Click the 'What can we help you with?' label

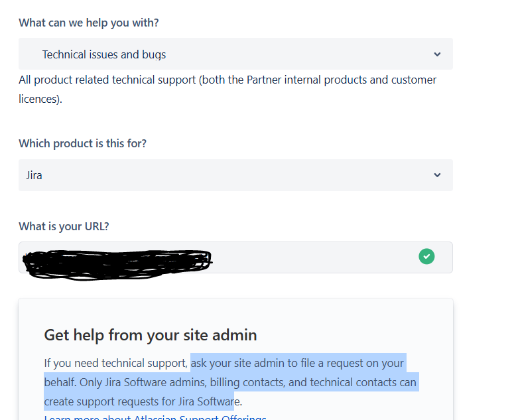pyautogui.click(x=88, y=23)
